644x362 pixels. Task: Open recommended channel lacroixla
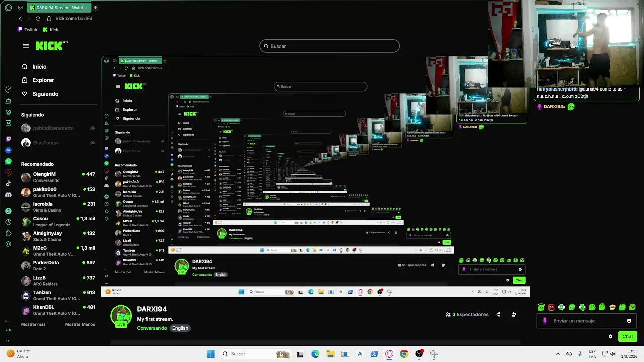58,207
